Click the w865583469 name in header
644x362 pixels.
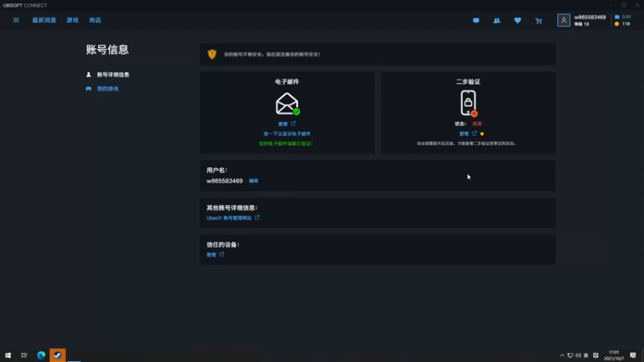tap(590, 17)
